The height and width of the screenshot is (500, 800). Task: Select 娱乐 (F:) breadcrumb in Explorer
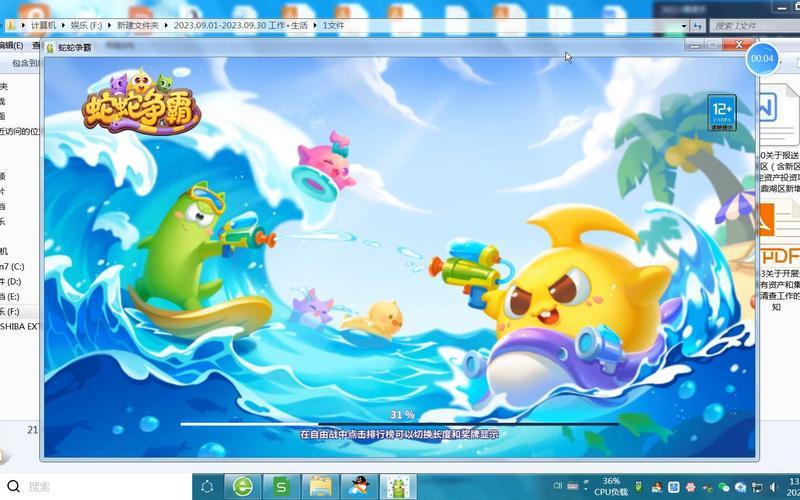click(86, 25)
